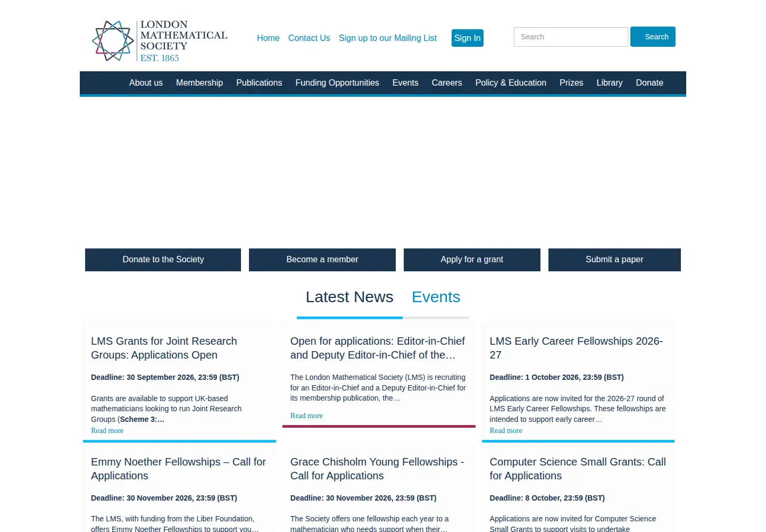This screenshot has height=532, width=766.
Task: Open the Library menu
Action: click(x=610, y=83)
